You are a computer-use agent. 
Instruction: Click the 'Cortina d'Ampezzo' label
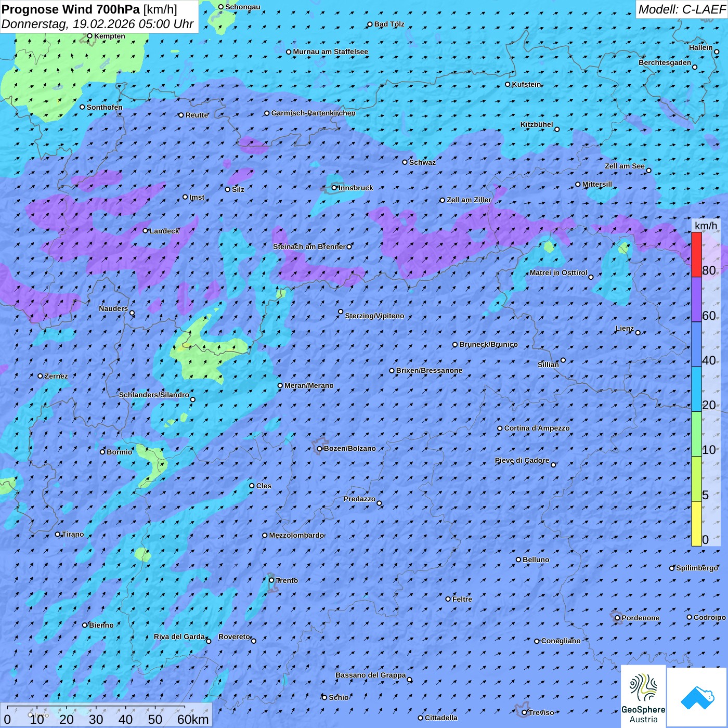pos(537,428)
